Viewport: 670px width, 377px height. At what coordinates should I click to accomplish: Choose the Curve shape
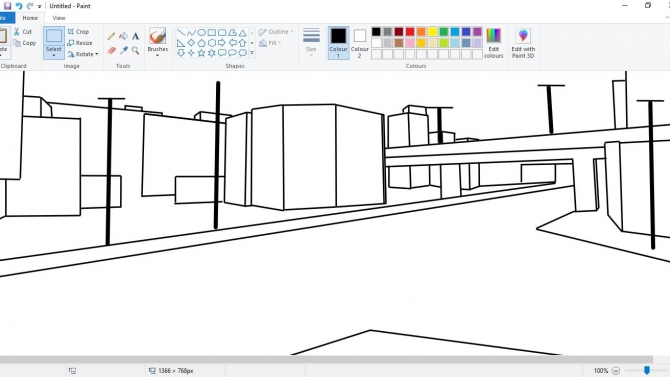click(x=191, y=32)
